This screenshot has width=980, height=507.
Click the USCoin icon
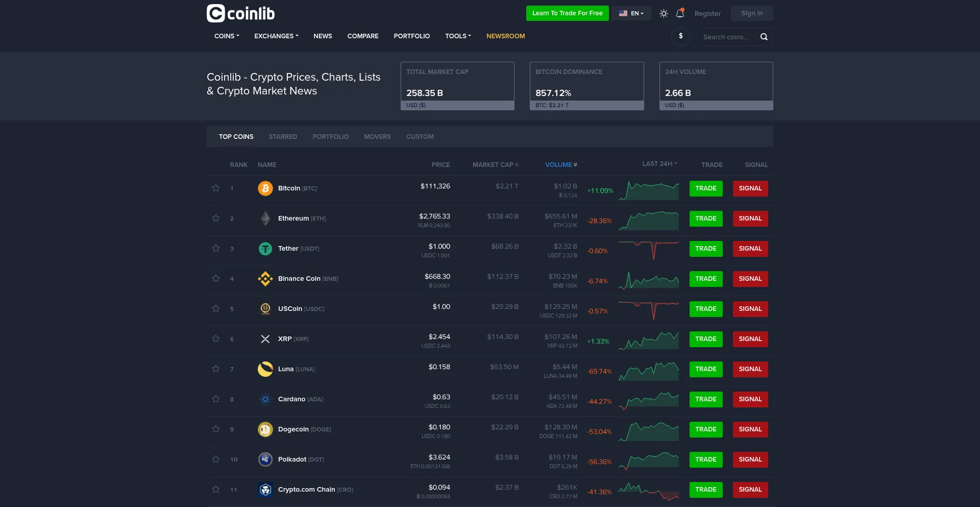[265, 309]
